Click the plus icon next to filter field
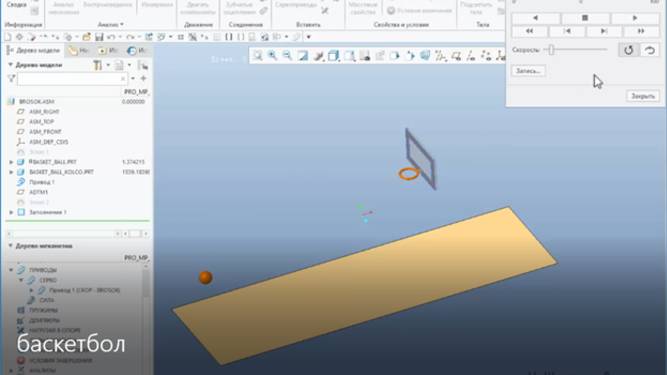667x375 pixels. (143, 79)
